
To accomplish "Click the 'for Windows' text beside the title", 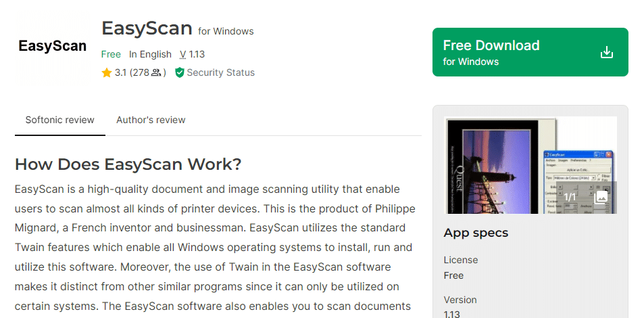I will (x=226, y=31).
